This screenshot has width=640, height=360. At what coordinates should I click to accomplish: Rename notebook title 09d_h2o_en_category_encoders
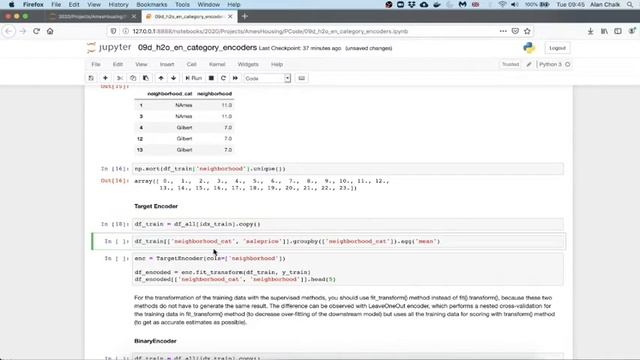coord(197,47)
